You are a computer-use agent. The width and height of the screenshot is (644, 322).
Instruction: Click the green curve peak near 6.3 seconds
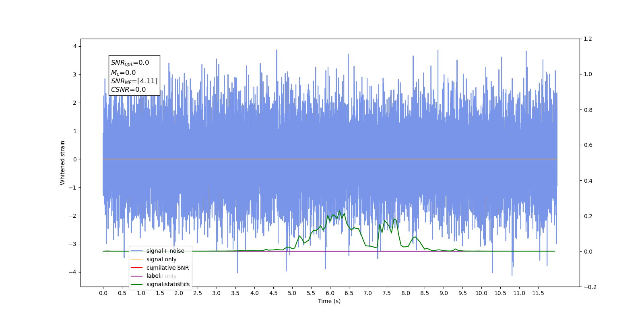click(x=340, y=211)
